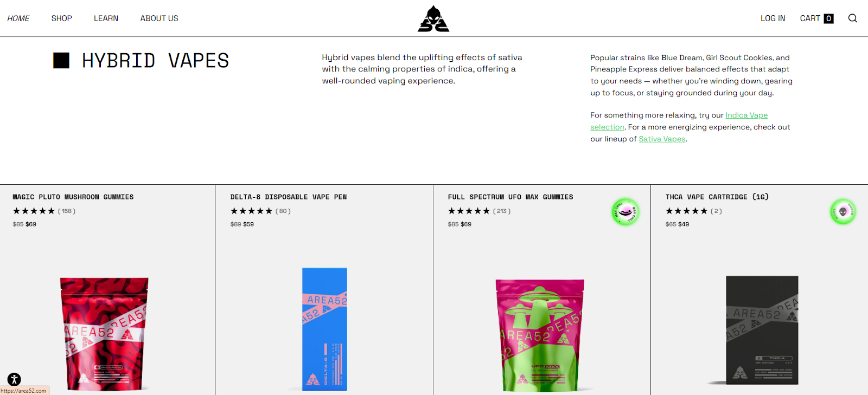Click star rating of Magic Pluto Gummies

(x=34, y=211)
